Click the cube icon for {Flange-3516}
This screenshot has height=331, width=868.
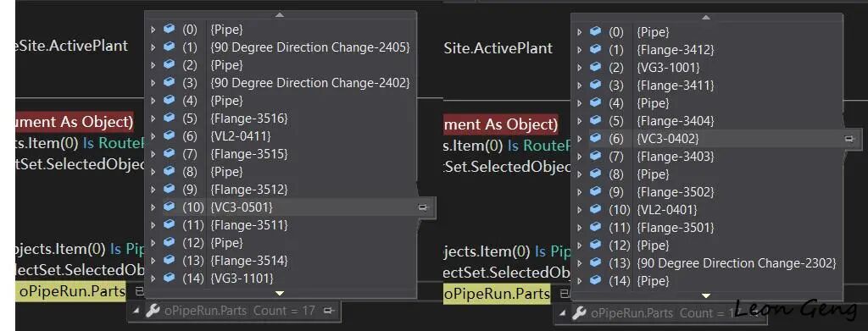[x=170, y=118]
